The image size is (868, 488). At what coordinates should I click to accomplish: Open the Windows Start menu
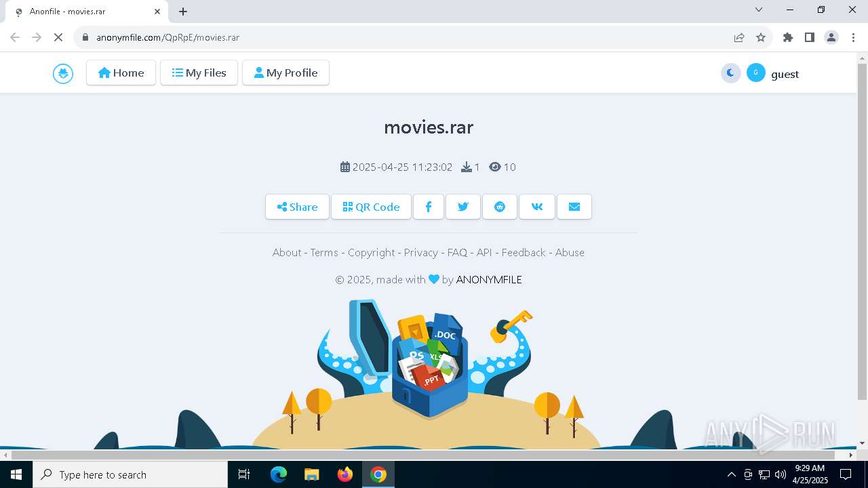point(16,474)
